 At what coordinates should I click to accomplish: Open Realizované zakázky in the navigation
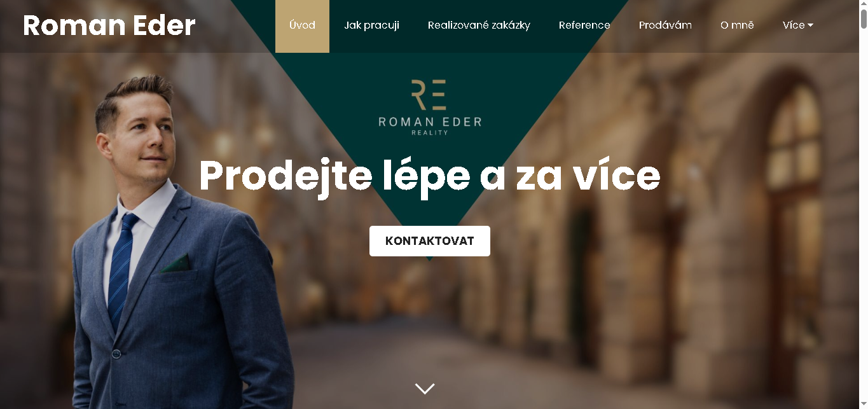click(x=479, y=25)
